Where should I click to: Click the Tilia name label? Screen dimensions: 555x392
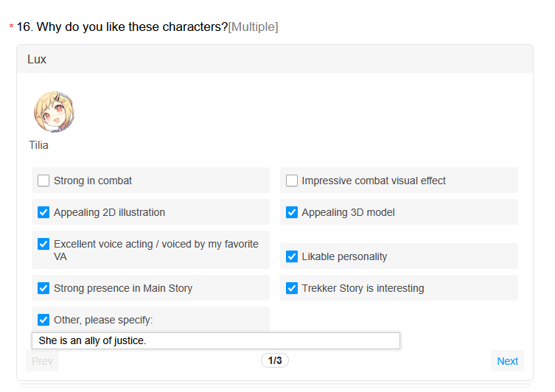click(x=39, y=145)
